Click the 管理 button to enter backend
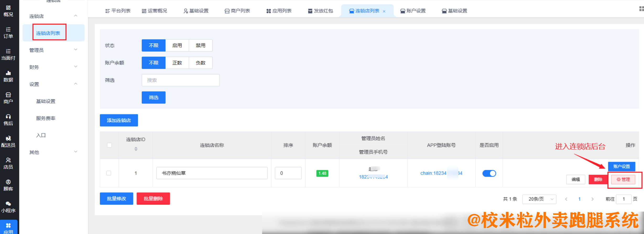The height and width of the screenshot is (234, 644). tap(623, 180)
